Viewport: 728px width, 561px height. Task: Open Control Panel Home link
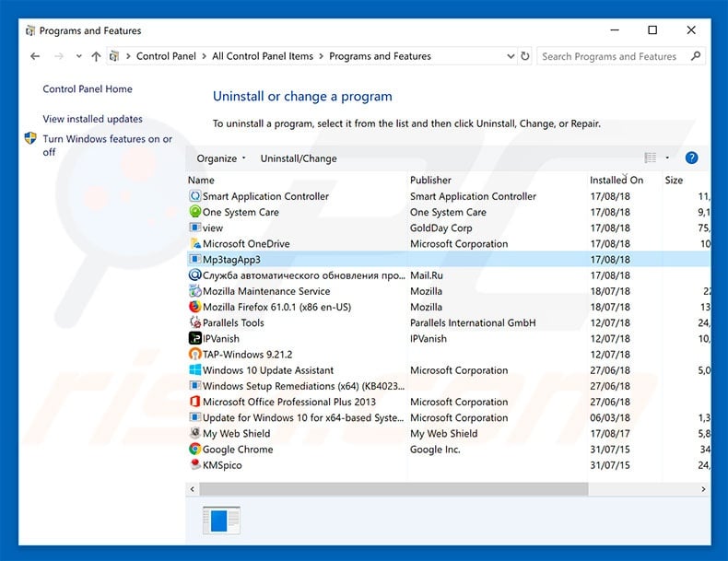click(88, 89)
